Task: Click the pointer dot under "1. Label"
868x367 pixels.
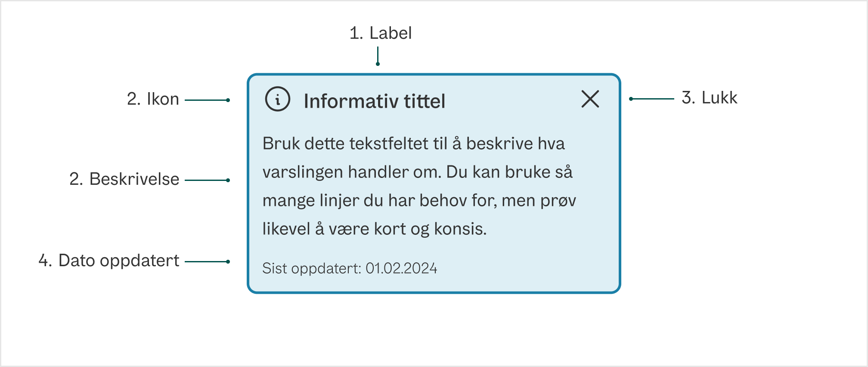Action: [378, 64]
